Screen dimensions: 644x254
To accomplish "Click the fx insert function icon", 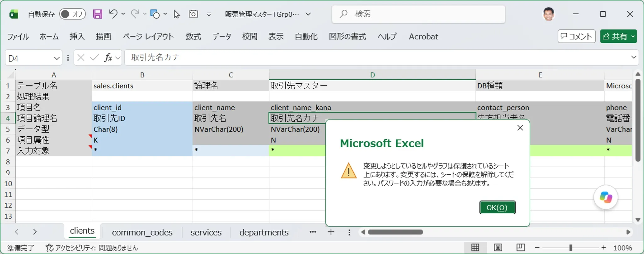I will click(108, 58).
